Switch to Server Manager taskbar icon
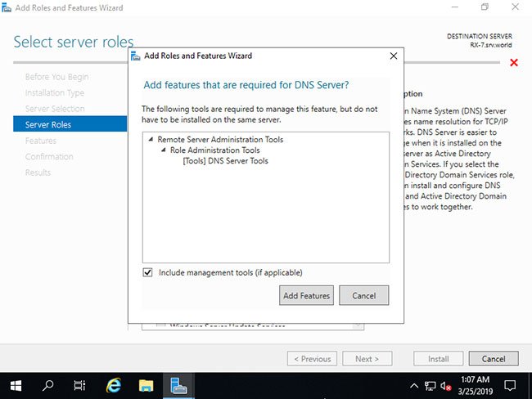The width and height of the screenshot is (532, 399). [x=178, y=385]
